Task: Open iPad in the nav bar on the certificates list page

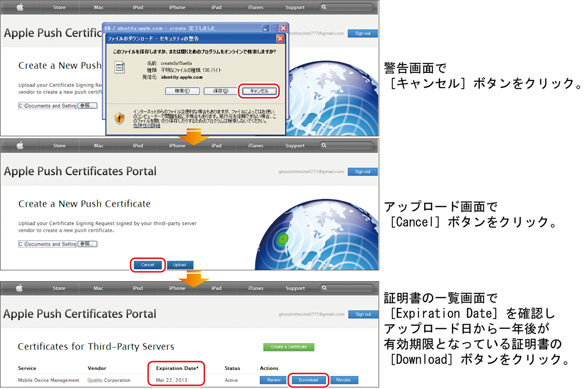Action: 216,288
